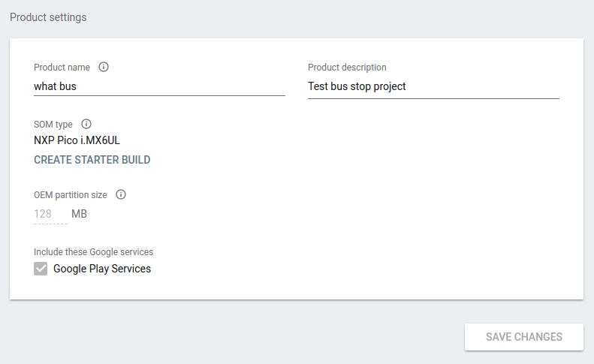
Task: Click the 'SOM type' label text
Action: point(53,125)
